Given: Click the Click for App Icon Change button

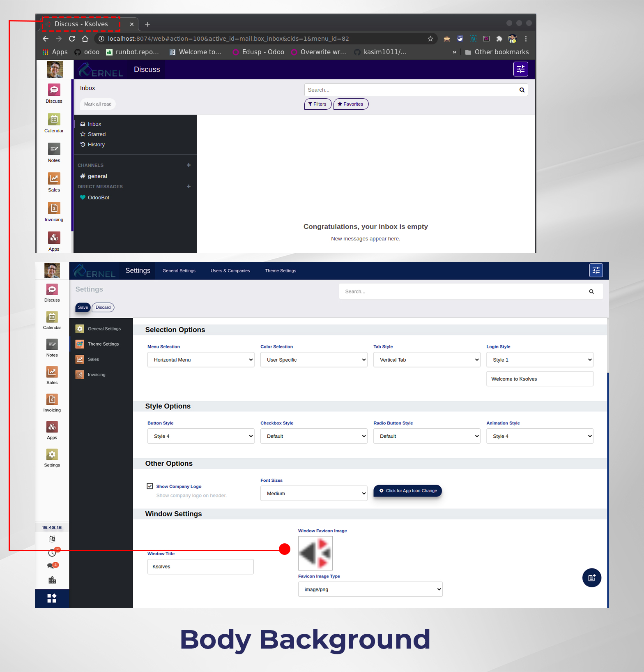Looking at the screenshot, I should point(407,491).
